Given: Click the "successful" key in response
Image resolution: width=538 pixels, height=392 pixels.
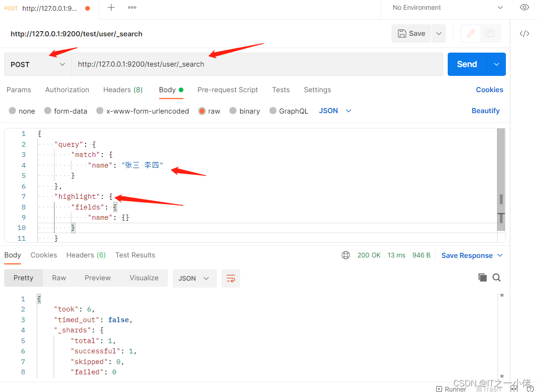Looking at the screenshot, I should coord(95,351).
